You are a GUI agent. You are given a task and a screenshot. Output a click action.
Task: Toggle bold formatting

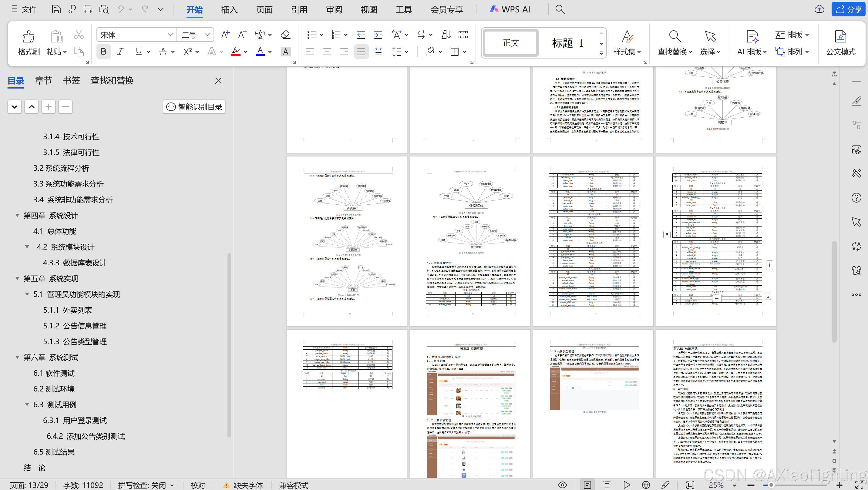pos(103,52)
